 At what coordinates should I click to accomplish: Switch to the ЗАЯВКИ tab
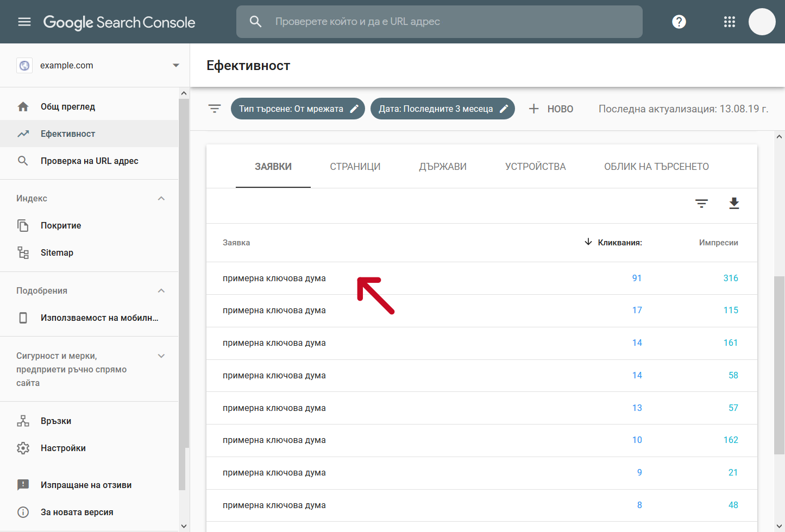[x=273, y=167]
